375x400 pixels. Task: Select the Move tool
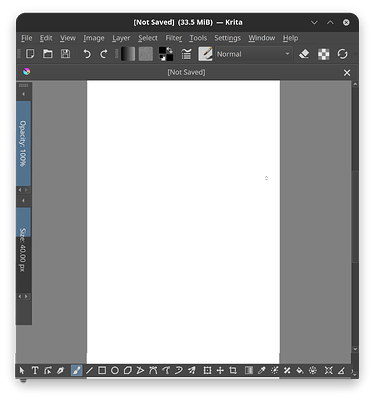click(x=220, y=370)
